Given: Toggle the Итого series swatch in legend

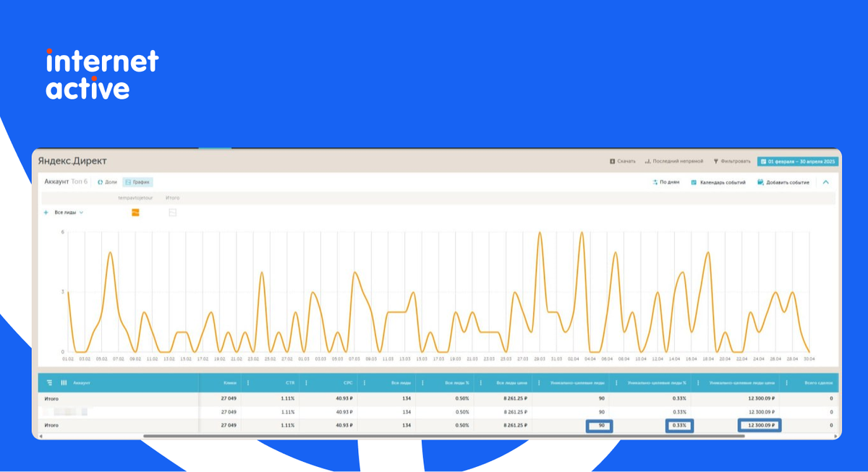Looking at the screenshot, I should pos(172,213).
